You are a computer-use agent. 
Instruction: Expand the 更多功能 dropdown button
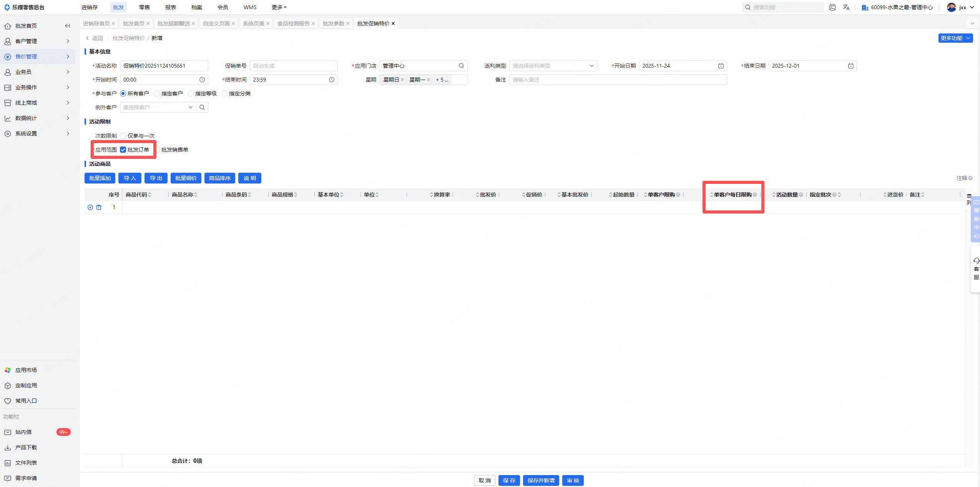955,38
